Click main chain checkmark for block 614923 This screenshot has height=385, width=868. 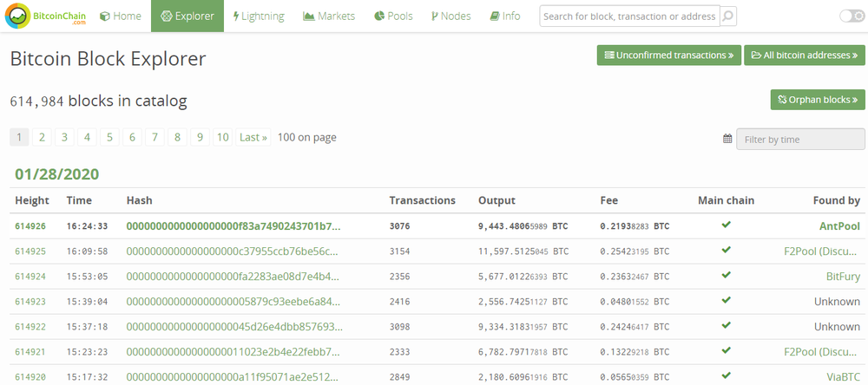point(727,300)
